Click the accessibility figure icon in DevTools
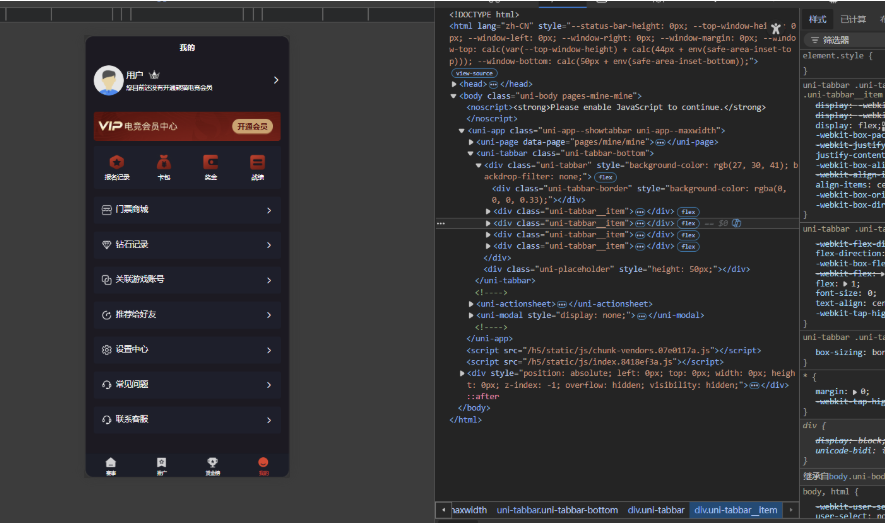The image size is (885, 523). tap(776, 28)
